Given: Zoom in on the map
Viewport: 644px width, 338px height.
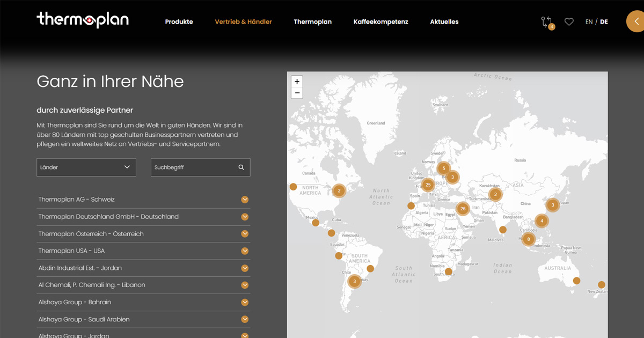Looking at the screenshot, I should point(297,82).
